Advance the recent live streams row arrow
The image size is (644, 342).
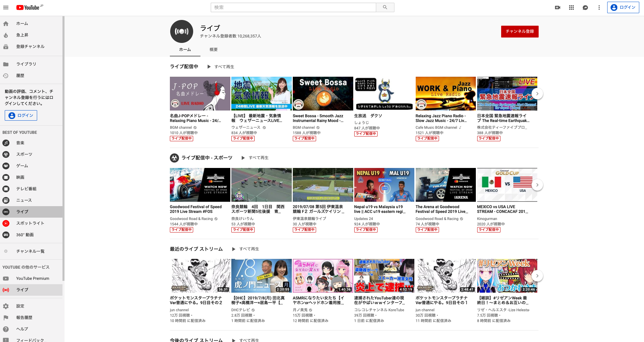pyautogui.click(x=537, y=276)
